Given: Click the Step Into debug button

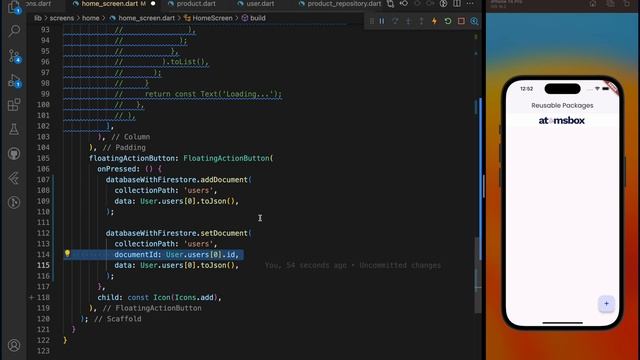Looking at the screenshot, I should point(408,21).
